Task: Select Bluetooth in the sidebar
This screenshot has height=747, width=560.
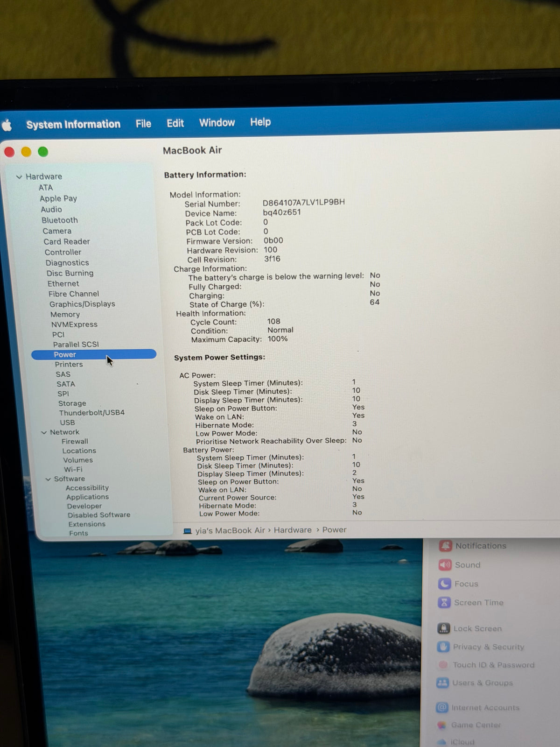Action: 60,220
